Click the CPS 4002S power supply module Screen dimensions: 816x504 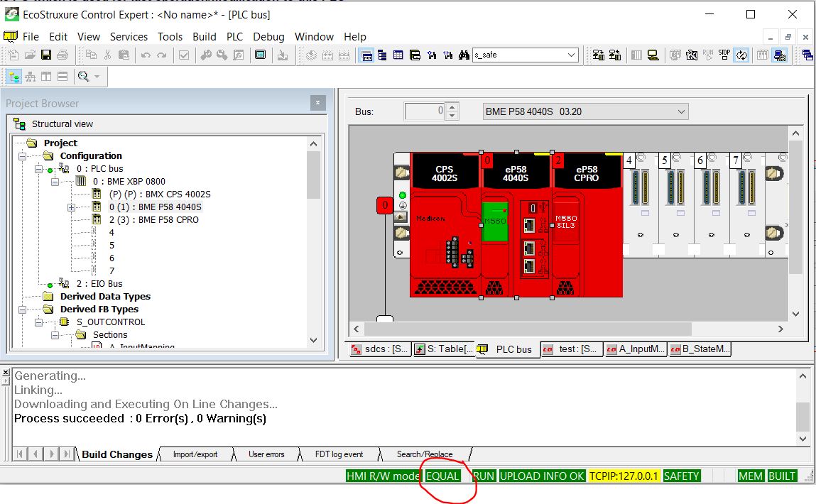[x=444, y=225]
